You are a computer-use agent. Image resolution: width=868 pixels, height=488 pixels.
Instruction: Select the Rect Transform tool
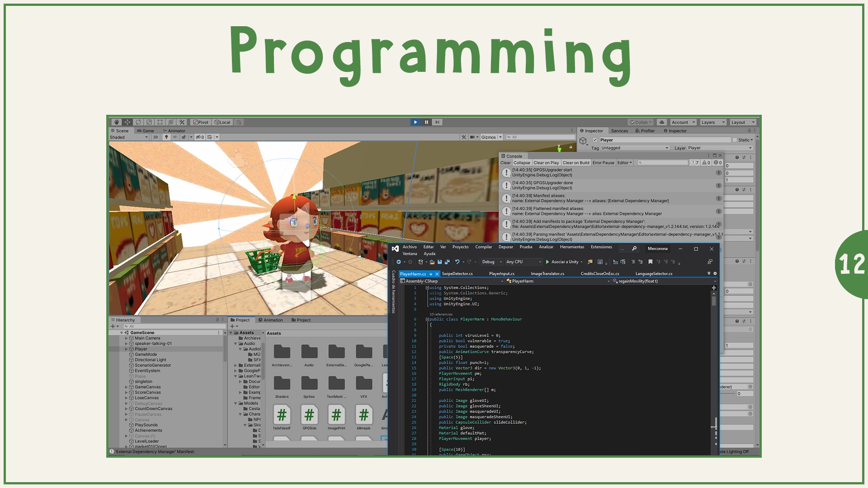pos(160,122)
